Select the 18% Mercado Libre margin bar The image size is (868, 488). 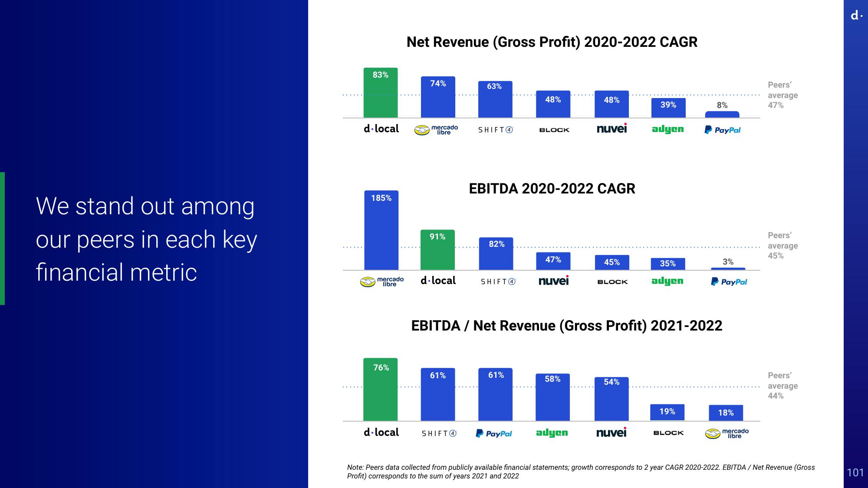point(726,413)
